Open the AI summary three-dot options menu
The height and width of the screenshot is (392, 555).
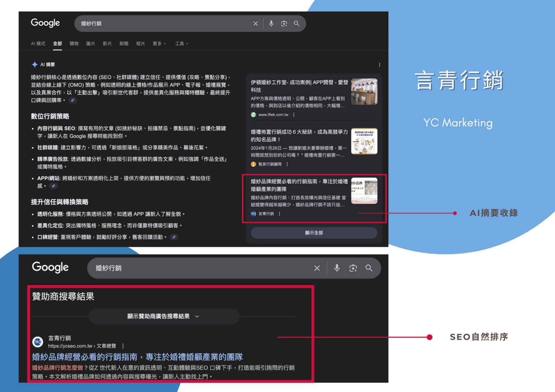[379, 65]
